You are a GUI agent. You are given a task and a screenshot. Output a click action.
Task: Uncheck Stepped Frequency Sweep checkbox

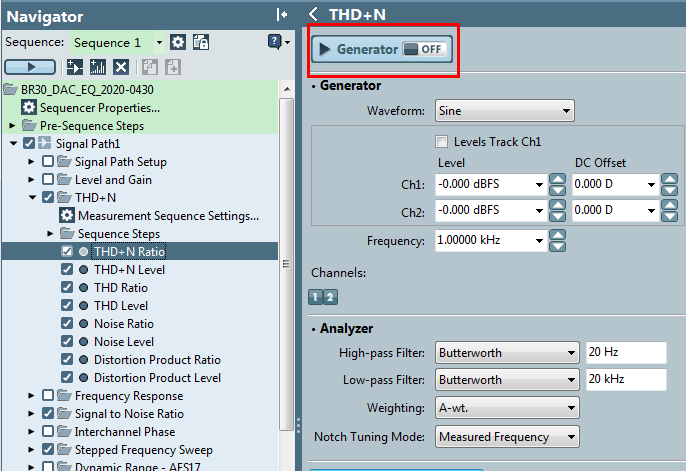[48, 449]
